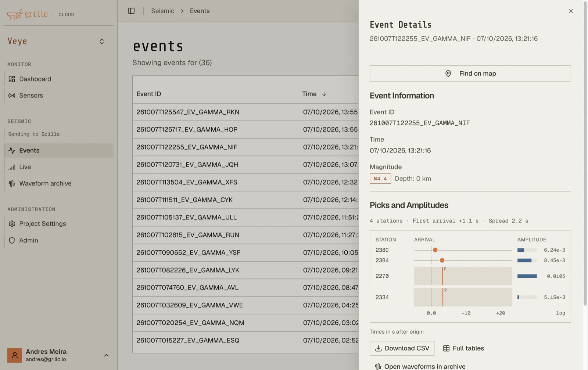This screenshot has width=588, height=370.
Task: Click the arrival dot for station 238C
Action: [435, 250]
